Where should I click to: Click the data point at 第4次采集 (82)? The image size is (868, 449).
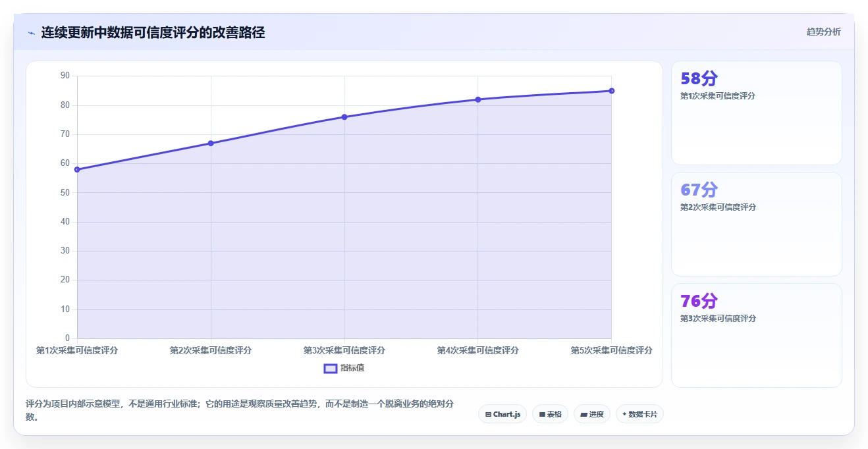coord(478,99)
